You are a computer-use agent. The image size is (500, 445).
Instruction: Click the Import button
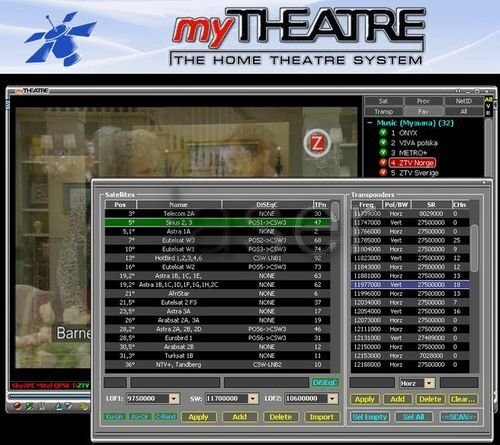click(322, 417)
